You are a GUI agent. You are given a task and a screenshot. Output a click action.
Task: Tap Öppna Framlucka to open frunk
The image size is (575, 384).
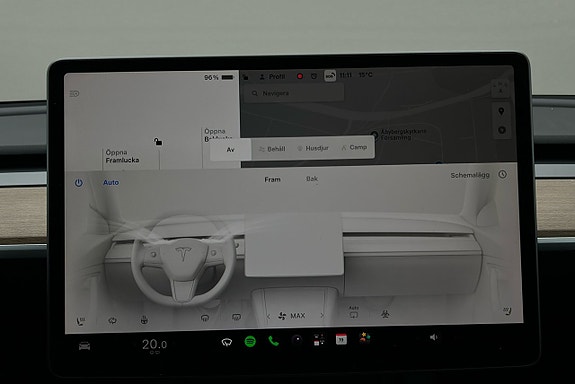[122, 156]
